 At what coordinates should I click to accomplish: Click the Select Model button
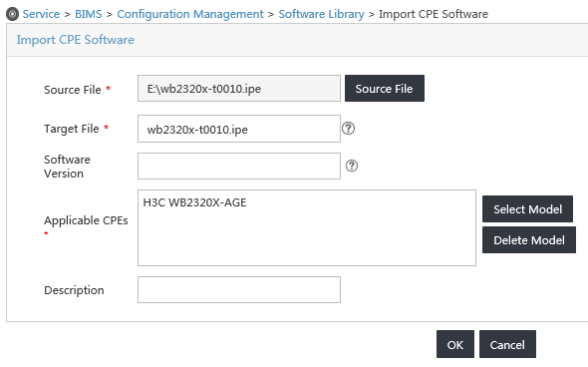click(527, 209)
